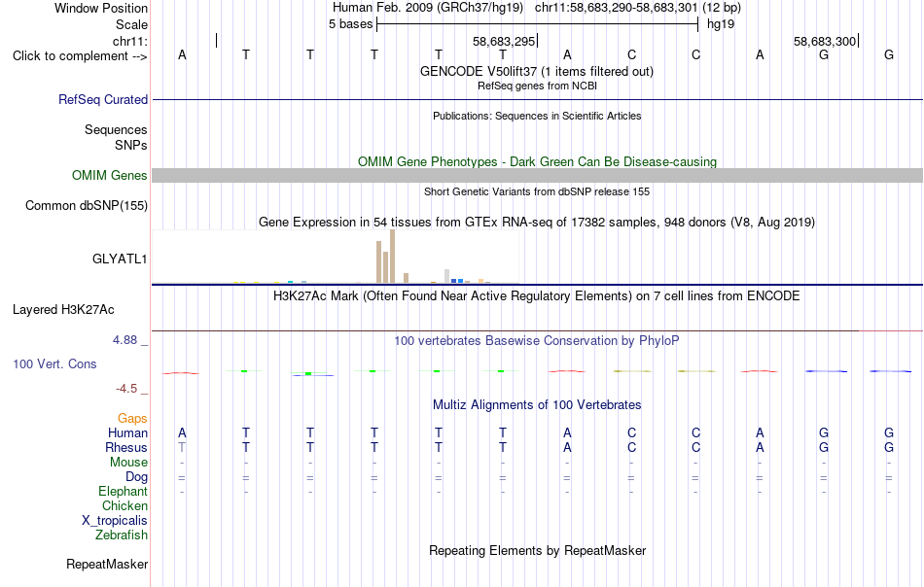Click first base A in complement row
The height and width of the screenshot is (587, 924).
(x=182, y=54)
